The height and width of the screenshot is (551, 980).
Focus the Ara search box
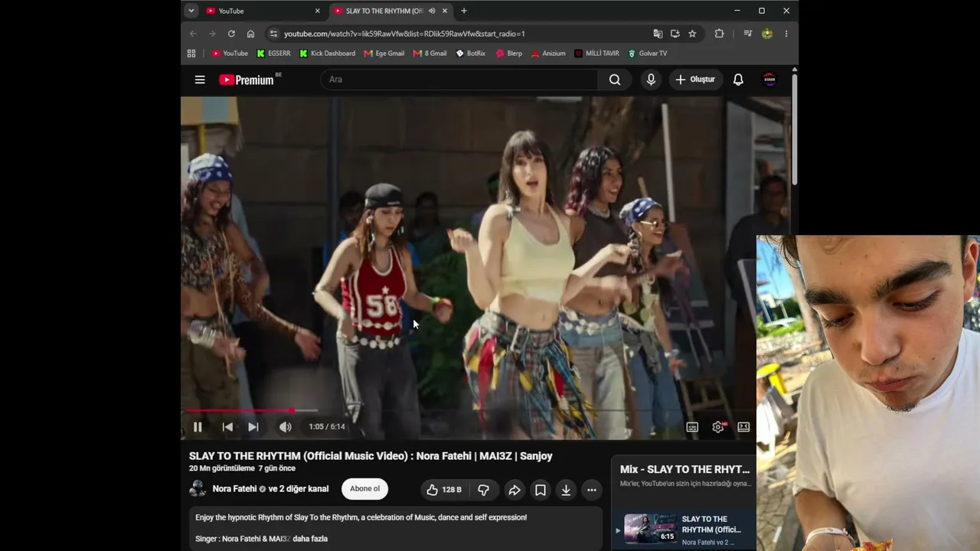pos(459,80)
